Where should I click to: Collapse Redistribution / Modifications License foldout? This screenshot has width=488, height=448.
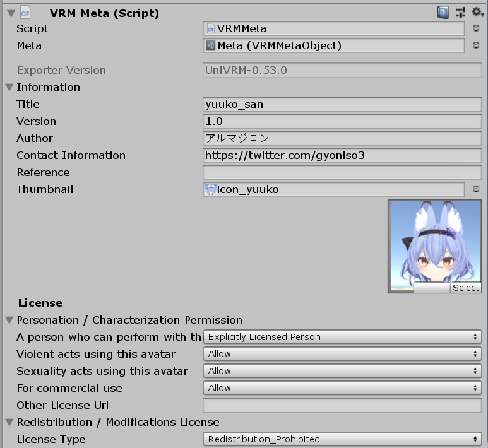point(9,422)
